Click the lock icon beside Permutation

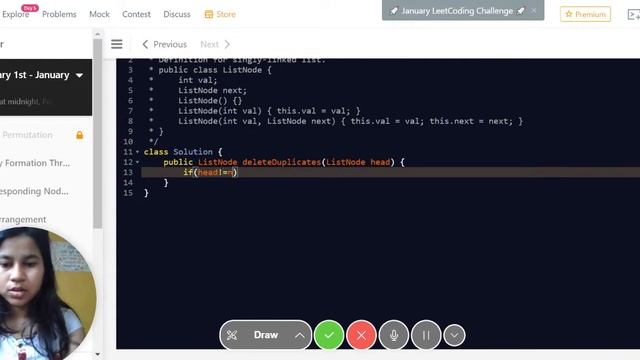point(80,135)
